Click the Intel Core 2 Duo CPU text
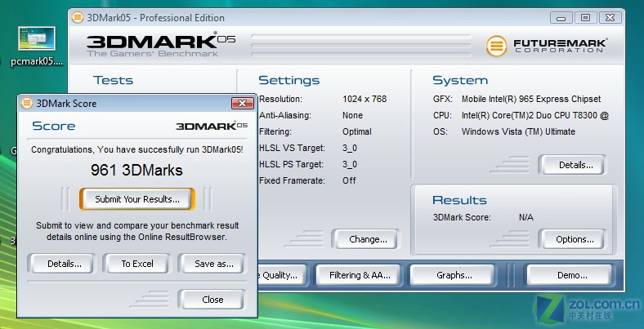 (x=535, y=115)
